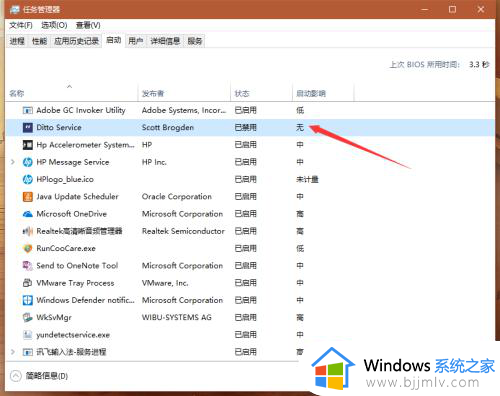500x396 pixels.
Task: Maximize the Task Manager window
Action: 452,9
